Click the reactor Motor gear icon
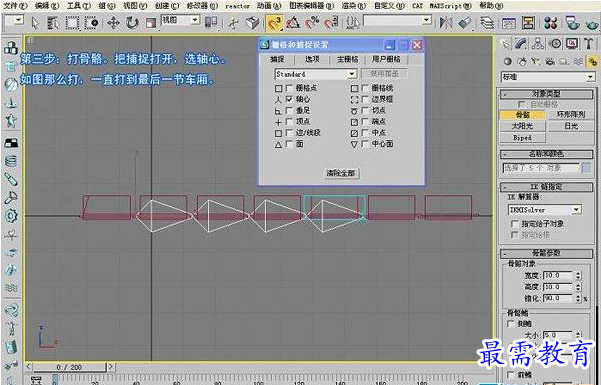This screenshot has width=601, height=385. click(x=11, y=216)
